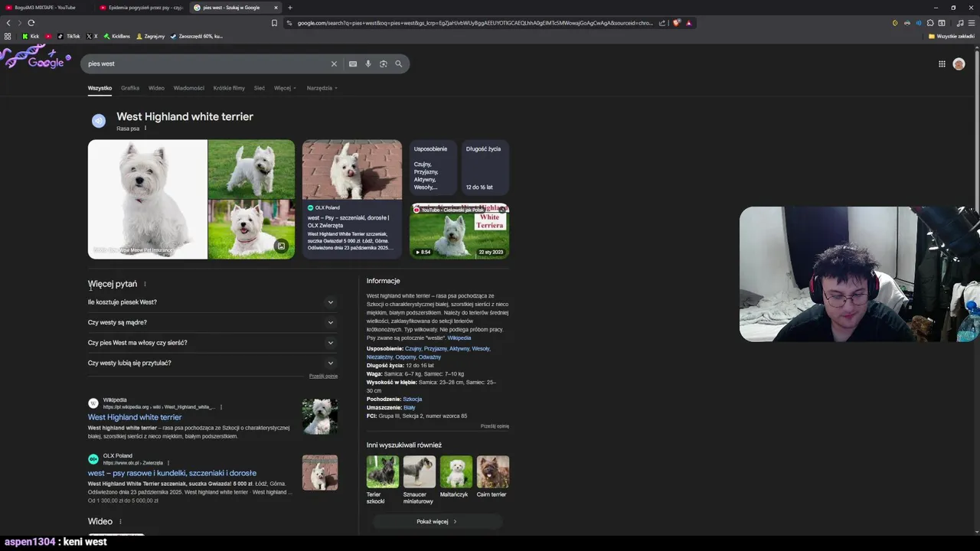The width and height of the screenshot is (980, 551).
Task: Open the Google apps grid
Action: pyautogui.click(x=942, y=64)
